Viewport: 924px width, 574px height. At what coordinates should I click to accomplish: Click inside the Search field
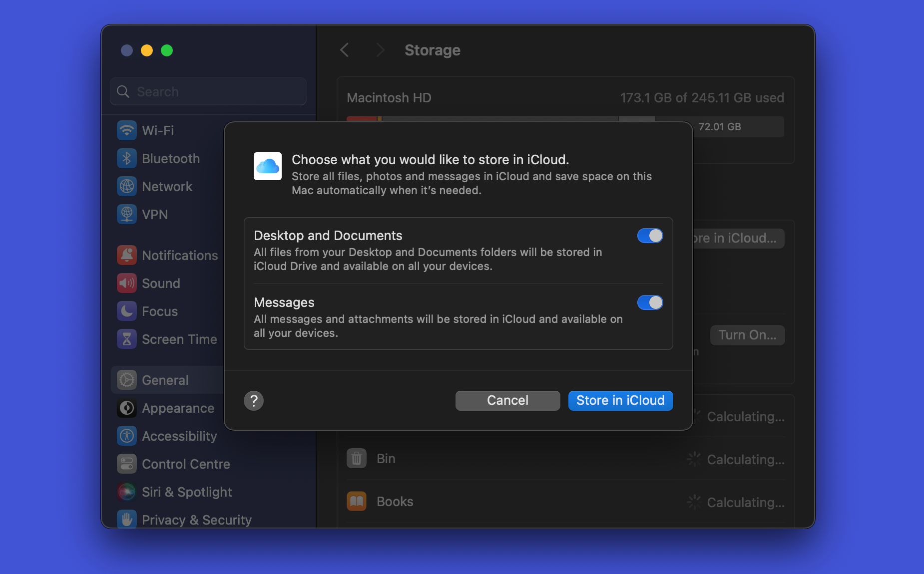click(208, 91)
